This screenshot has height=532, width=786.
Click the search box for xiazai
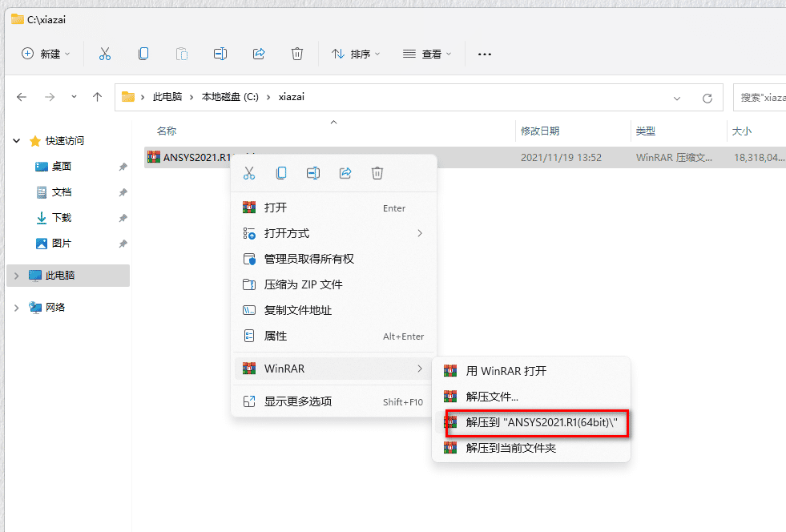click(x=761, y=98)
